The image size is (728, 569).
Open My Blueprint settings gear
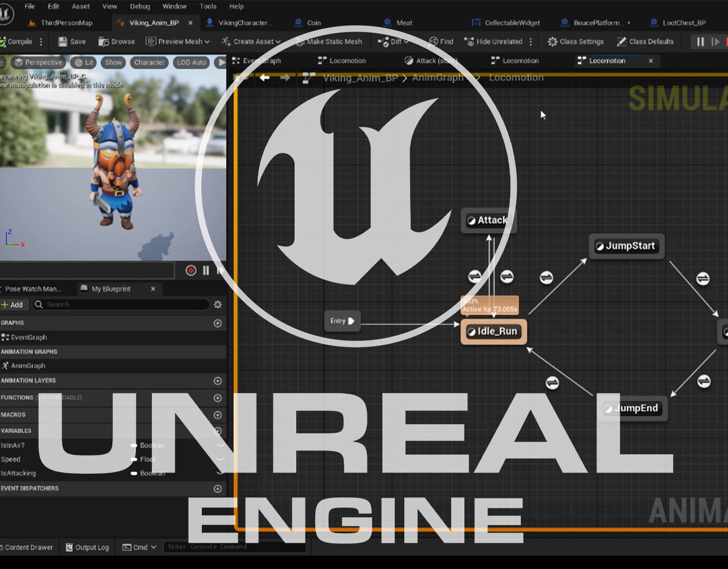click(x=218, y=305)
